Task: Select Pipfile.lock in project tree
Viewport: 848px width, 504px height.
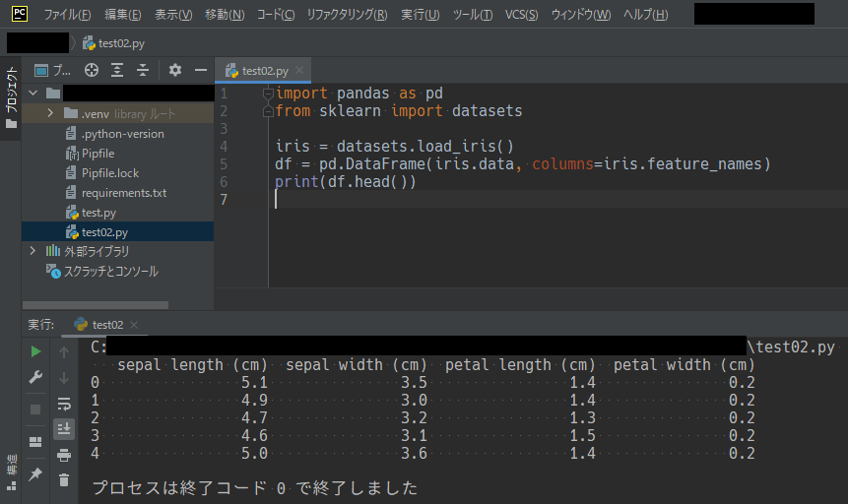Action: click(x=118, y=173)
